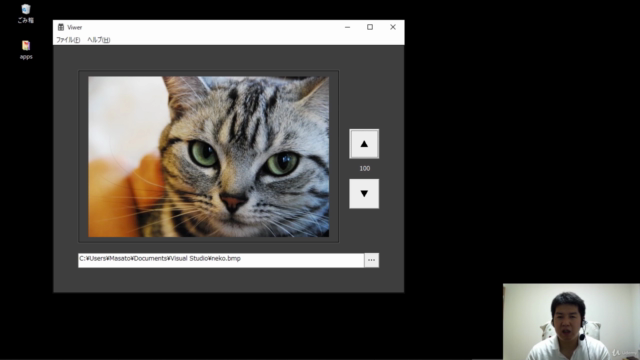Image resolution: width=640 pixels, height=360 pixels.
Task: Open the ファイル(F) menu
Action: pos(68,40)
